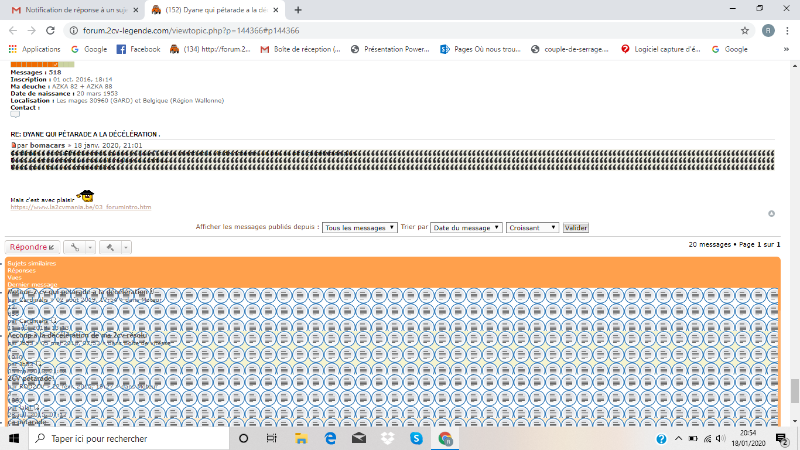Click the Répondre reply button
Screen dimensions: 800x450
coord(31,246)
